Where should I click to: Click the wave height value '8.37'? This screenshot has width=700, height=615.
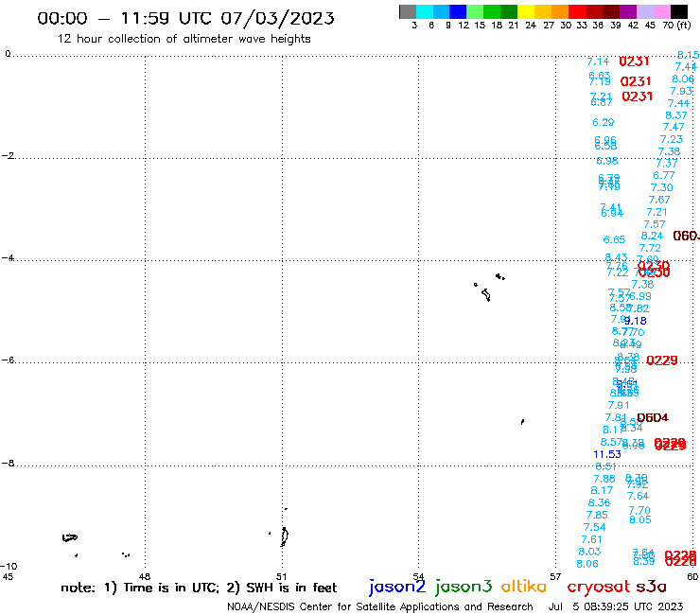click(x=676, y=115)
